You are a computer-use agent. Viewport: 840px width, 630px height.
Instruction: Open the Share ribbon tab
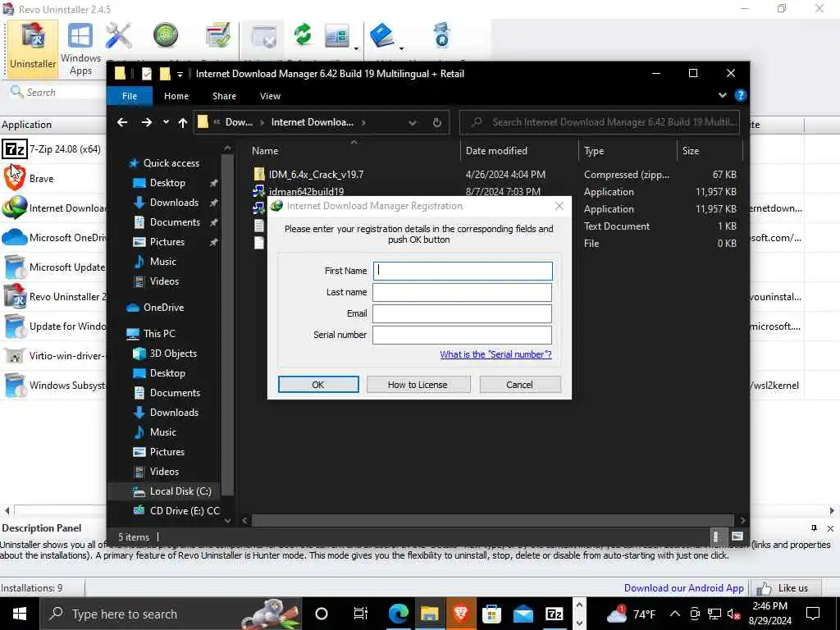[x=224, y=96]
